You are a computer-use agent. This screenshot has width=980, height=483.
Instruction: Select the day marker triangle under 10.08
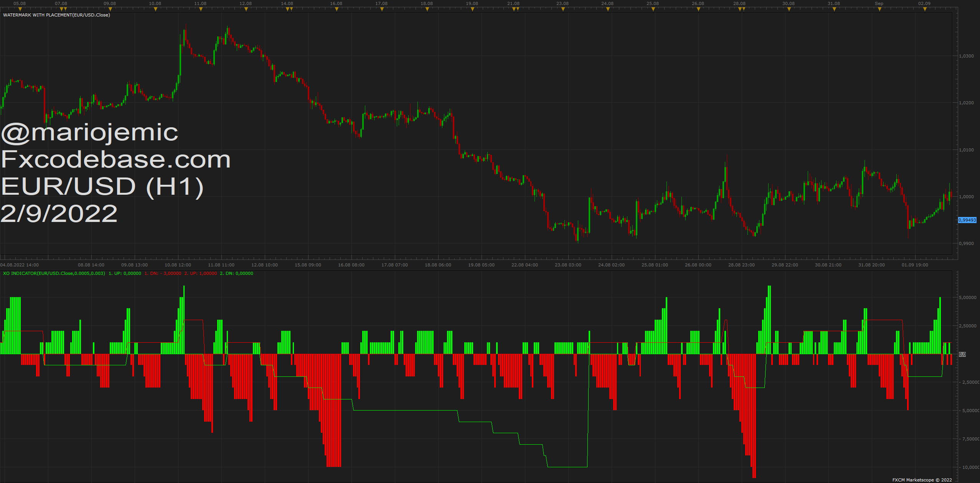point(155,9)
